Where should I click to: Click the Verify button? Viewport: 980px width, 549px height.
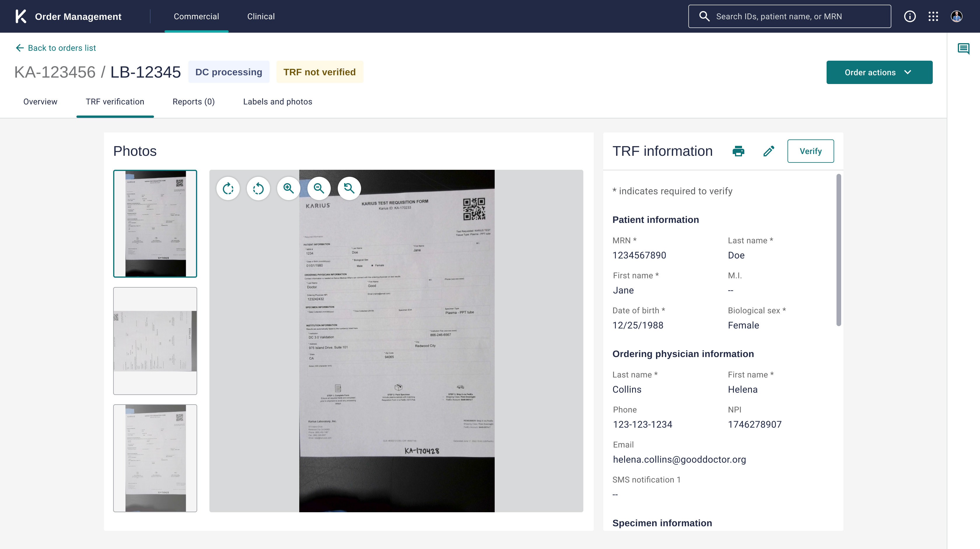[810, 151]
